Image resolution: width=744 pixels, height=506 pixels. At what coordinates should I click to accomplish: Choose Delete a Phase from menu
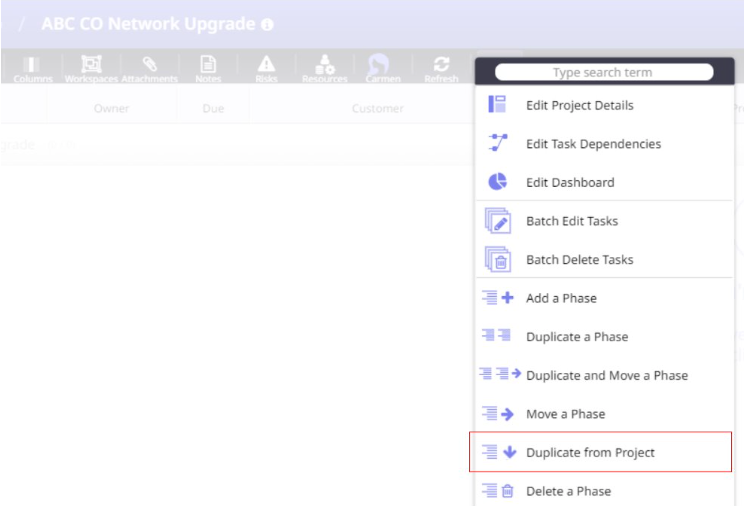[568, 491]
